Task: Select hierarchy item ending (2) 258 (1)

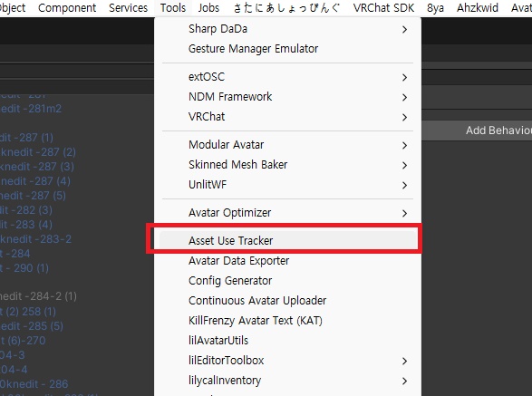Action: 28,312
